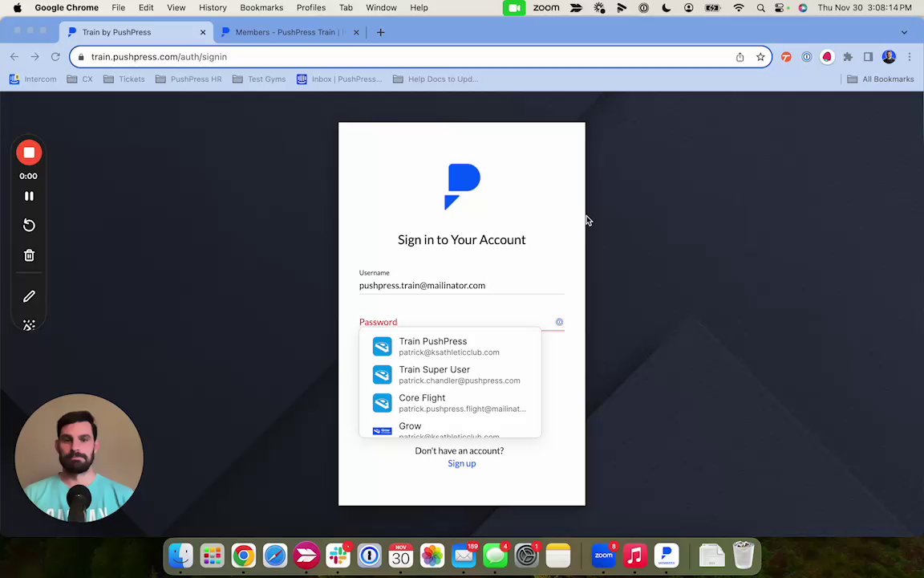Restart the recording with the circular arrow
924x578 pixels.
[x=29, y=226]
